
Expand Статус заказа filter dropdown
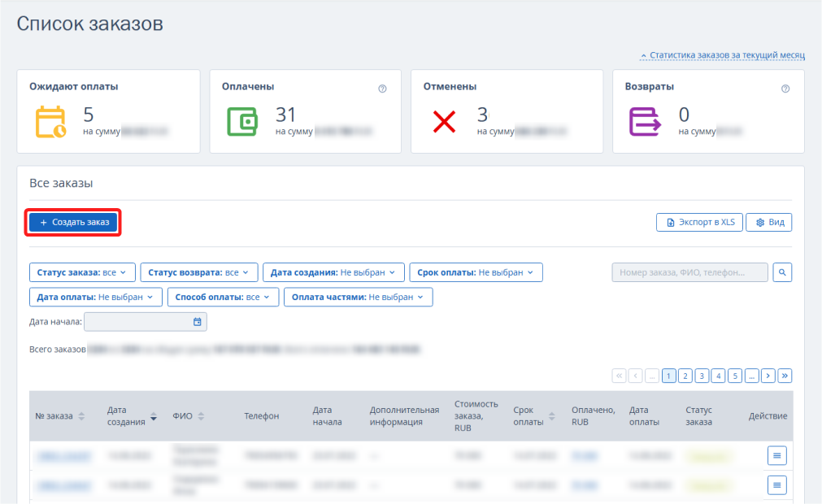82,272
